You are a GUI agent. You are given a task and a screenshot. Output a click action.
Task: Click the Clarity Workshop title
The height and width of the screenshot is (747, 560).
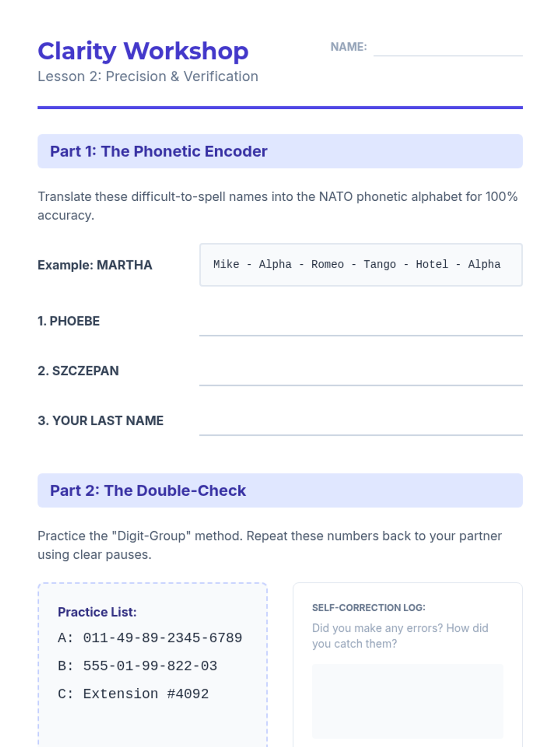click(143, 51)
